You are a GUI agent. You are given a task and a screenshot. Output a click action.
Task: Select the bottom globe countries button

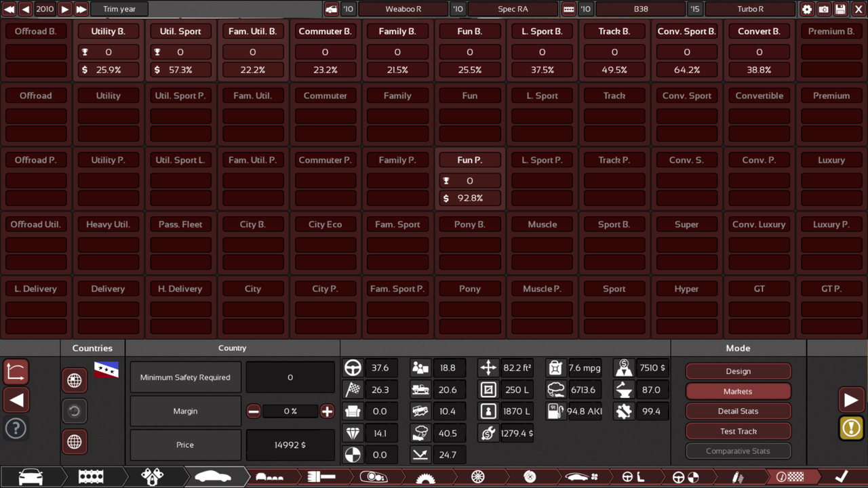[75, 442]
